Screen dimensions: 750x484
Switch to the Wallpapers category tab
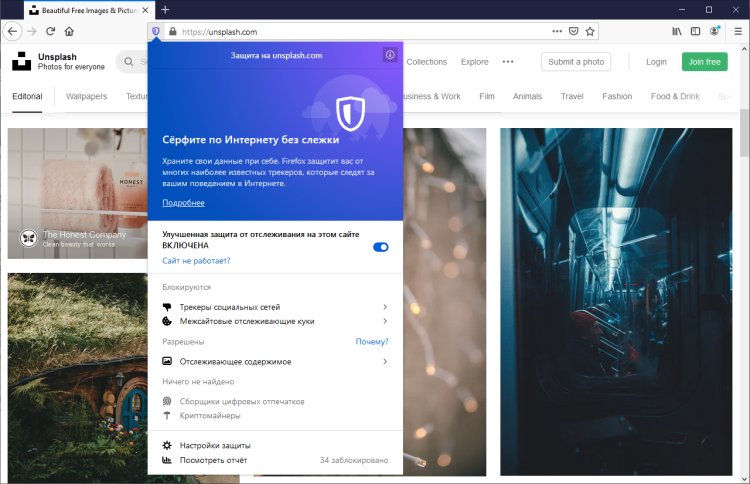click(87, 97)
